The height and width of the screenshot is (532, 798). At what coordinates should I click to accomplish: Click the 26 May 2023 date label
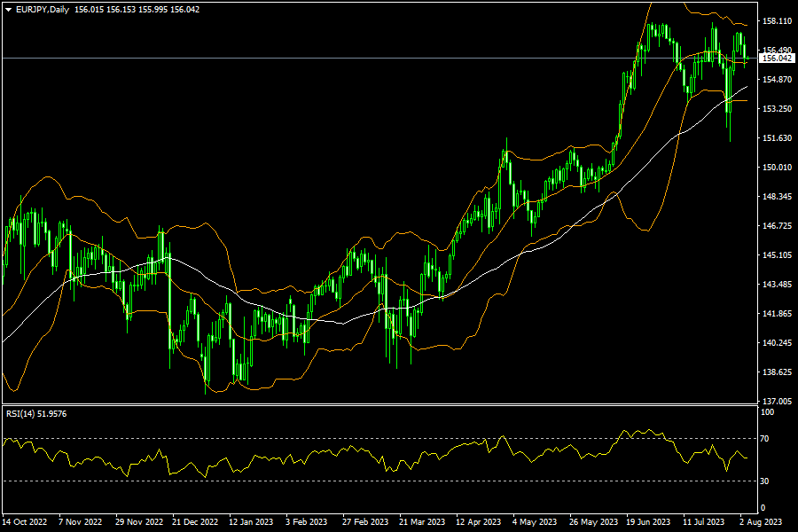tap(593, 522)
